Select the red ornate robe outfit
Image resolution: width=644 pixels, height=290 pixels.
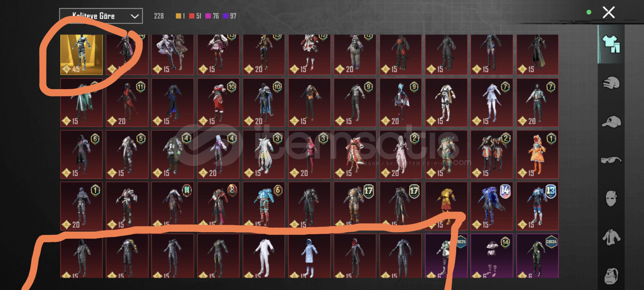pyautogui.click(x=355, y=154)
